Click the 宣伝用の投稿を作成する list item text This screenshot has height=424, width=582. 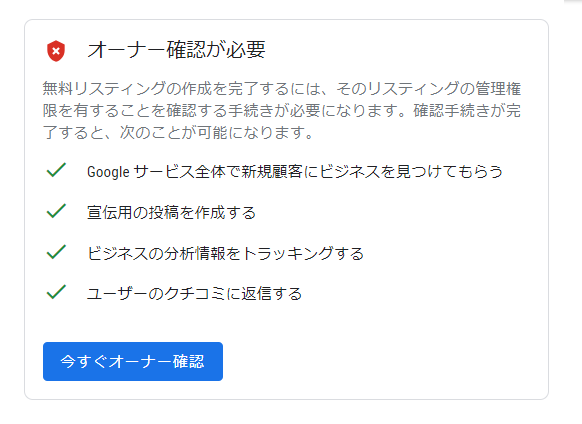171,212
